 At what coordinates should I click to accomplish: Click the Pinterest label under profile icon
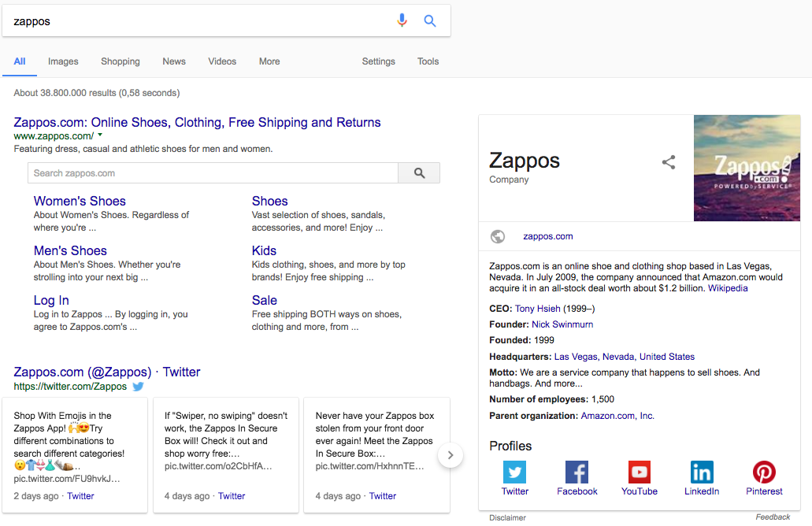(764, 491)
